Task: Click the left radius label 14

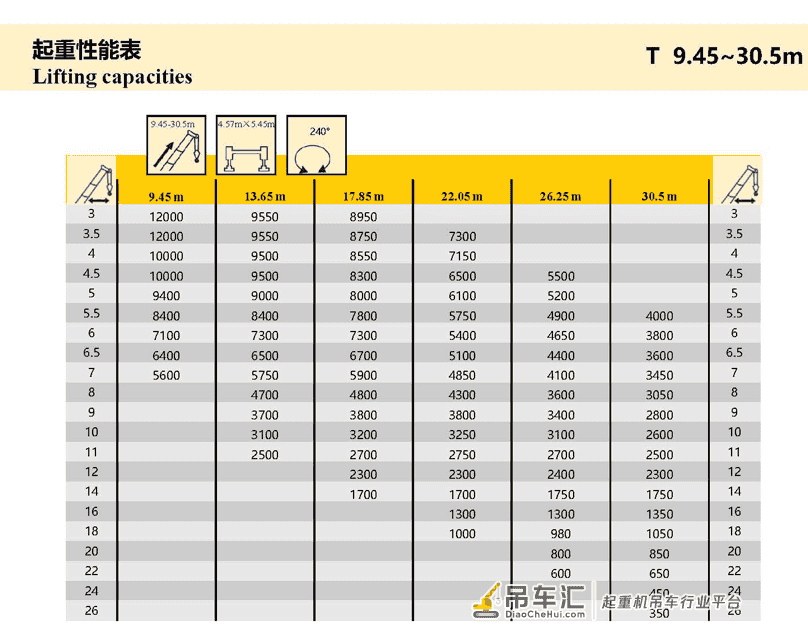Action: coord(91,491)
